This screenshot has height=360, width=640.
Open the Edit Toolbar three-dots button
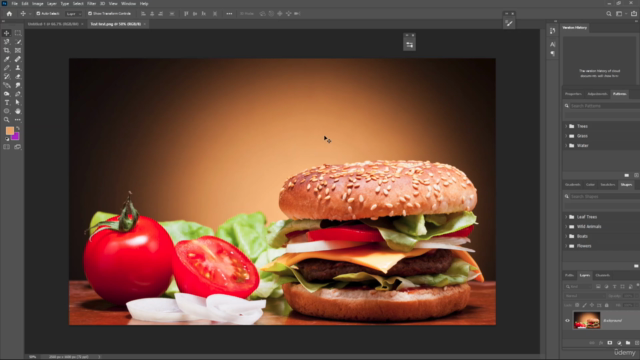(x=18, y=120)
